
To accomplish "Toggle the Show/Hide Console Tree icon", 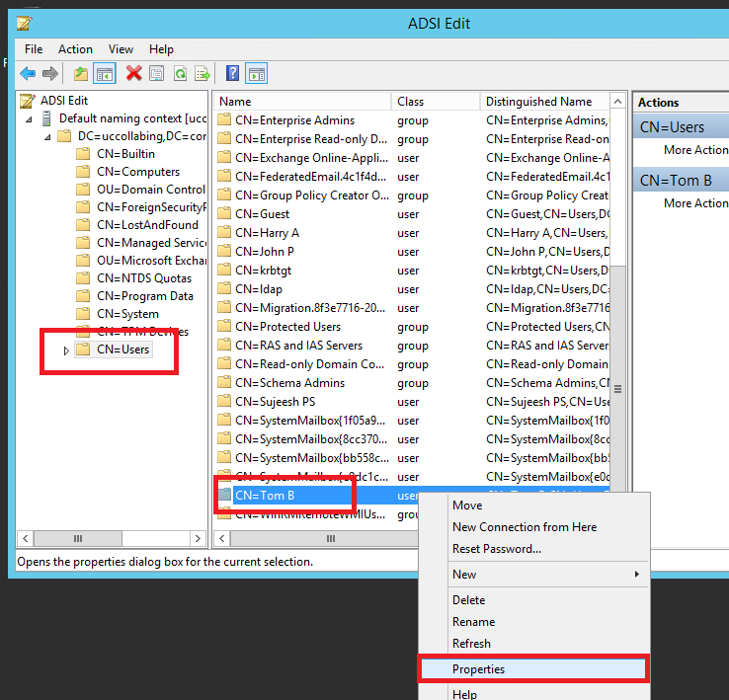I will [105, 73].
